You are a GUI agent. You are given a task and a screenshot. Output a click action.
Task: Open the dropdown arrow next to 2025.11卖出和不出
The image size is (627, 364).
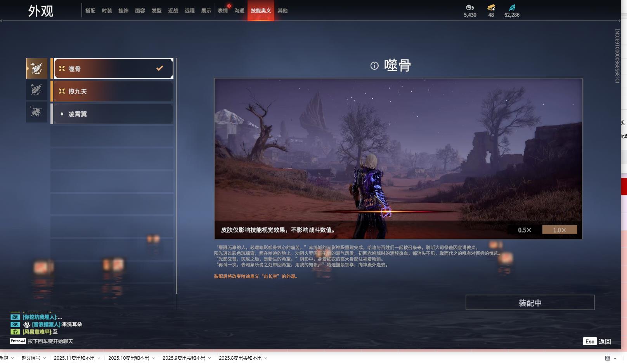point(99,358)
